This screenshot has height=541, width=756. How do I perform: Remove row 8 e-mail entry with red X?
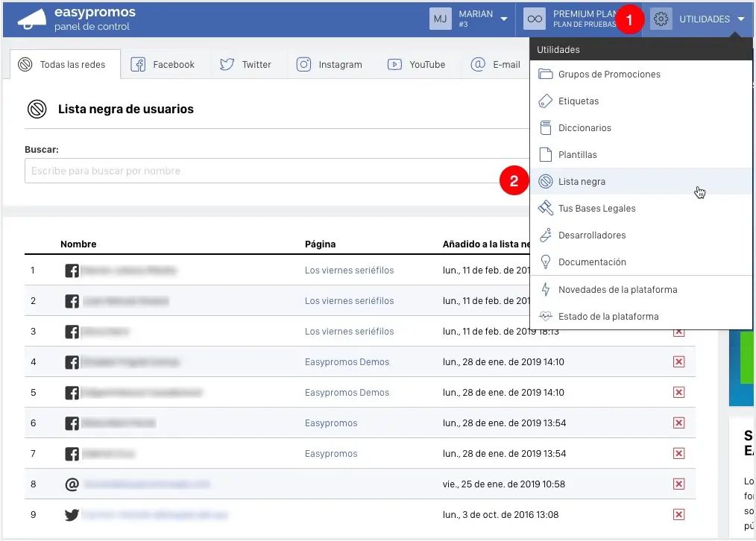pyautogui.click(x=679, y=484)
